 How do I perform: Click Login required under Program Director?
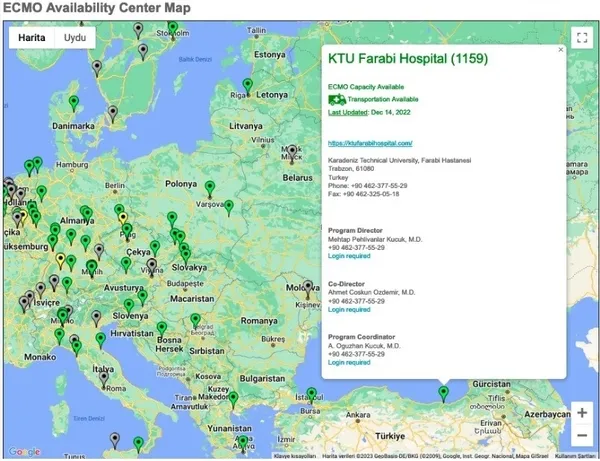[x=349, y=255]
